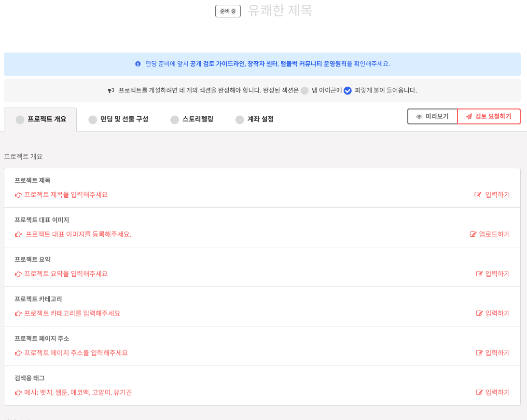This screenshot has height=420, width=527.
Task: Click the 유쾌한 제목 title input field
Action: coord(280,11)
